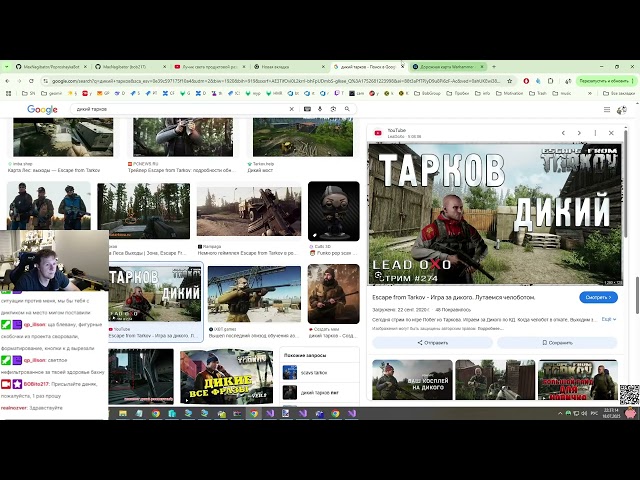Open 'Карта Лес: выходы' result link

[x=54, y=170]
